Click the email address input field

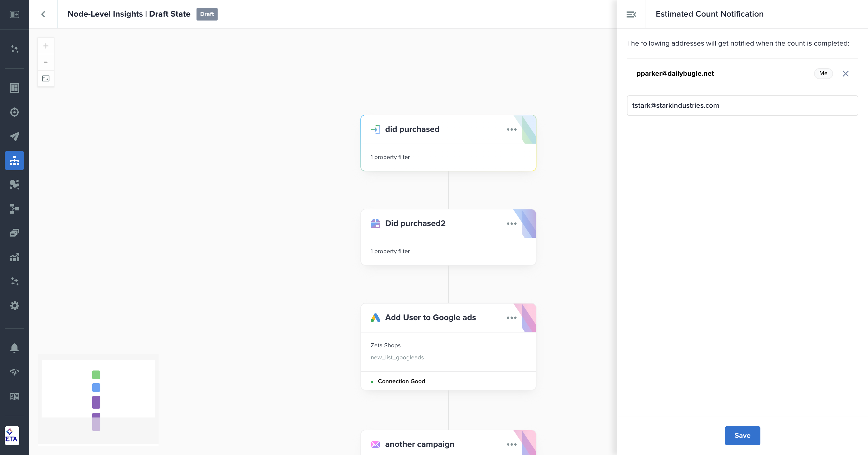click(742, 106)
